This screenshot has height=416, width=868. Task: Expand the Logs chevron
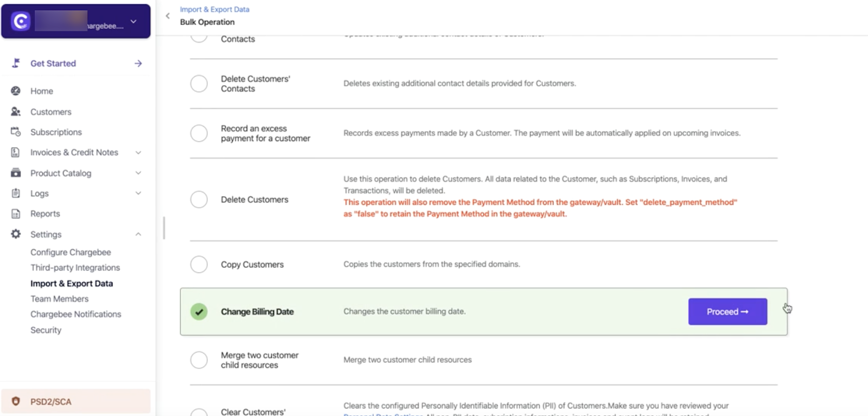click(138, 193)
